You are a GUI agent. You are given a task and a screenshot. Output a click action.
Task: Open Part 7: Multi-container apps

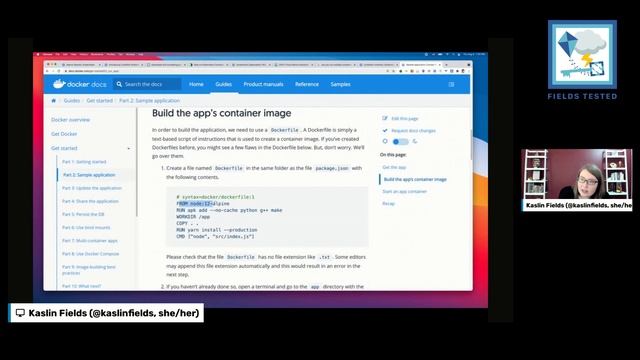pos(89,241)
